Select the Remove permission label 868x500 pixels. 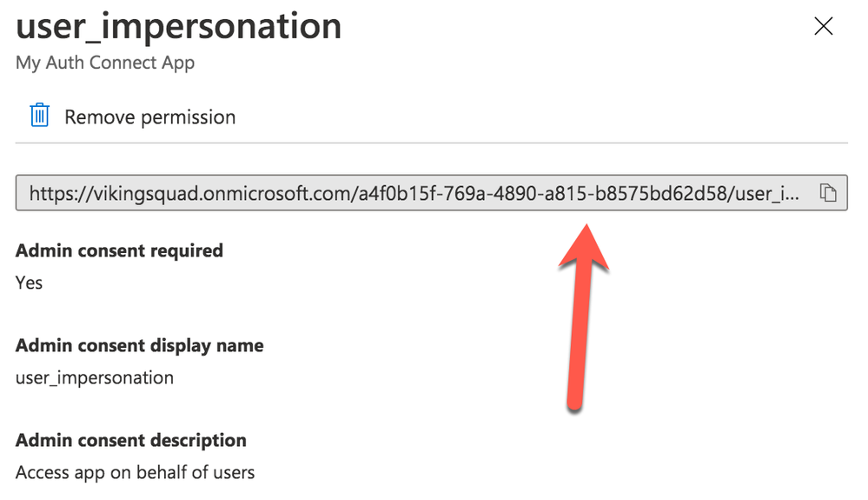150,117
